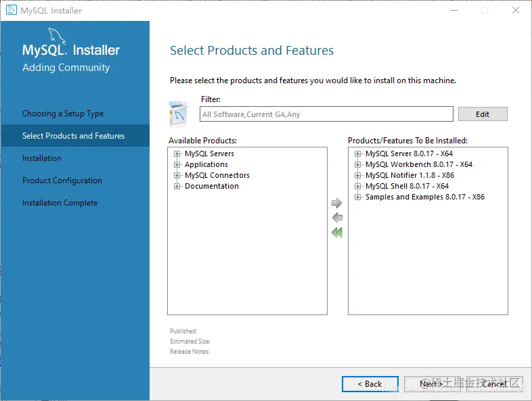Expand MySQL Shell 8.0.17 - X64 node
Screen dimensions: 532x401
coord(357,187)
